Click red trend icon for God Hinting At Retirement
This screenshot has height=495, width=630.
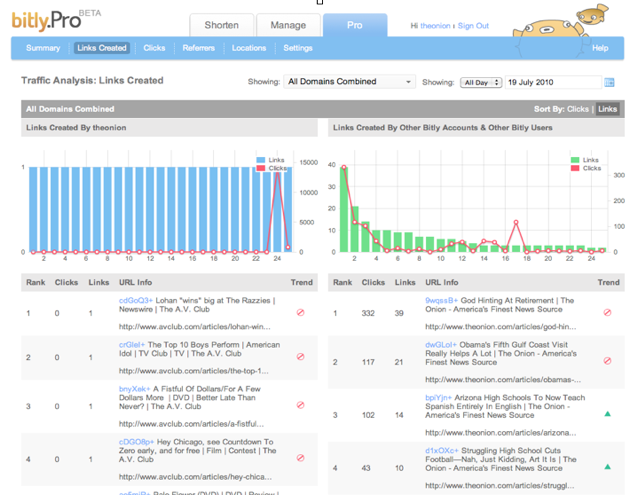pos(607,313)
